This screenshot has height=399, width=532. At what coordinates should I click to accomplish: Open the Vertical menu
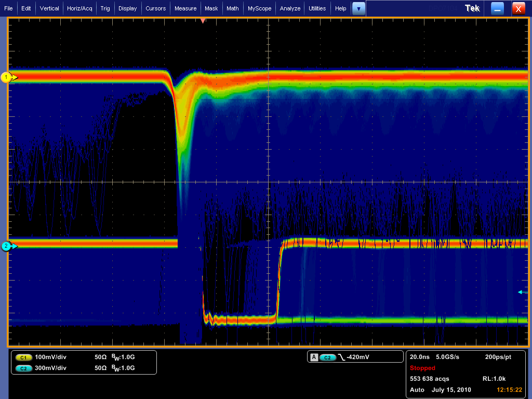click(x=49, y=8)
